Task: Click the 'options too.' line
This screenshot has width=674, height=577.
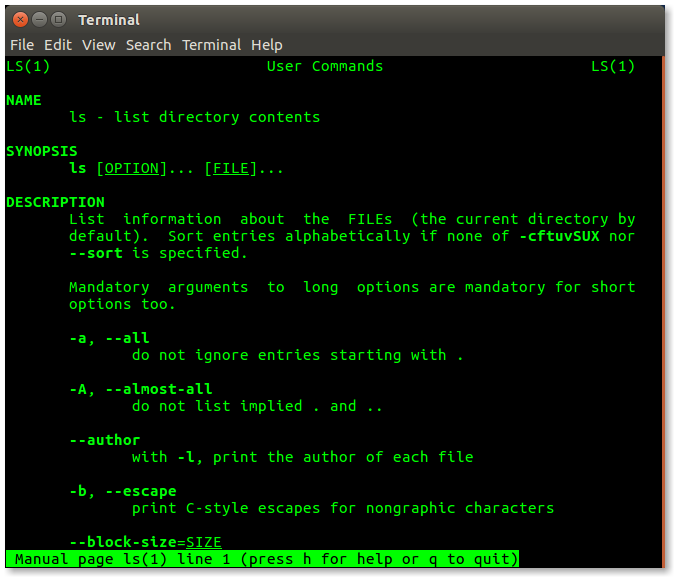Action: (122, 304)
